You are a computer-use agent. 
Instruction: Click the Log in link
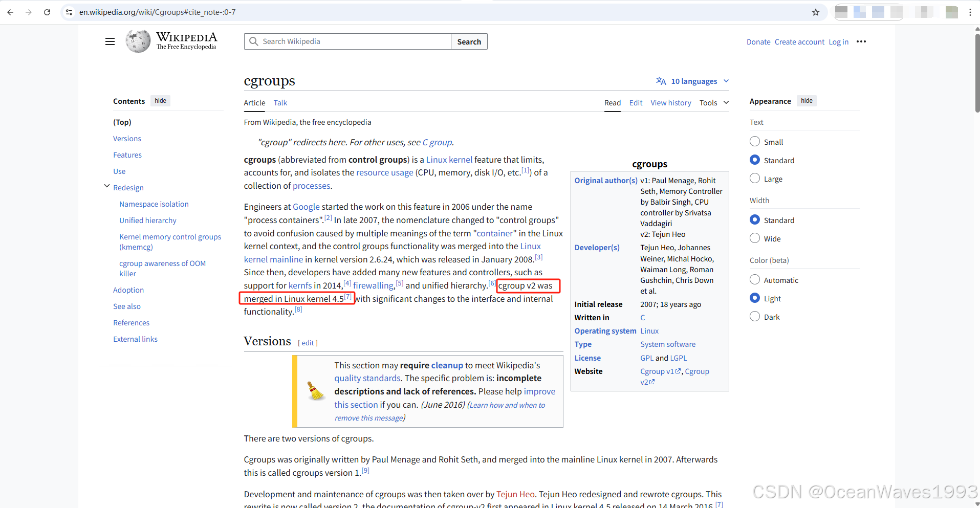pos(839,42)
